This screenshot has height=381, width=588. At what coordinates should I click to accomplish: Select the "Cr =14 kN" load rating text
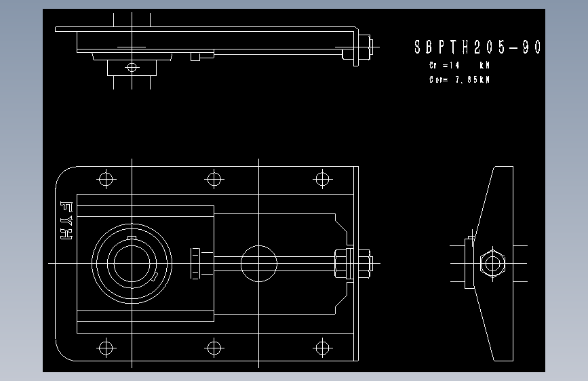[x=459, y=65]
